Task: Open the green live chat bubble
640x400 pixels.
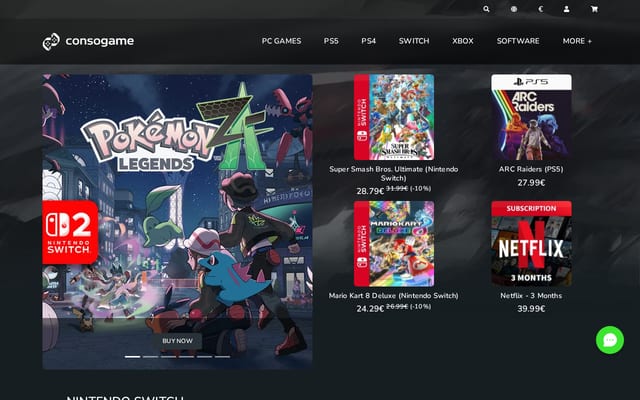Action: (x=610, y=340)
